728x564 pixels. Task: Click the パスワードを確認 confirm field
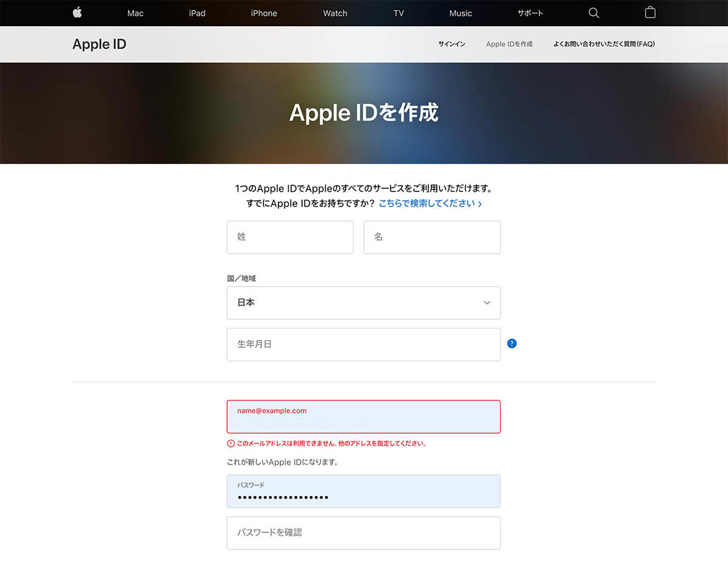coord(363,533)
